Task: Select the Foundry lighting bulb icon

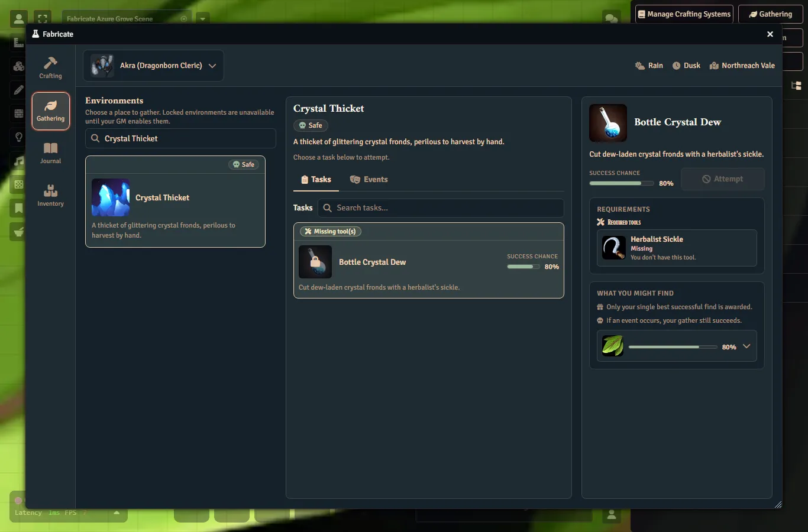Action: (x=18, y=137)
